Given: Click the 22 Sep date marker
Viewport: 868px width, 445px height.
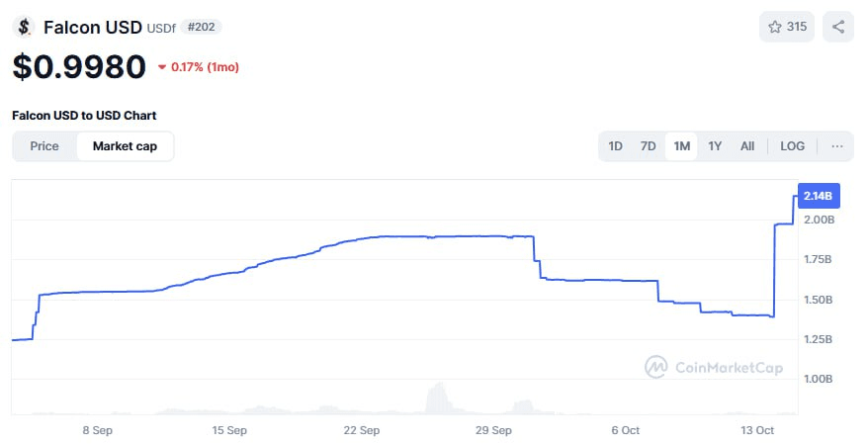Looking at the screenshot, I should pyautogui.click(x=362, y=431).
